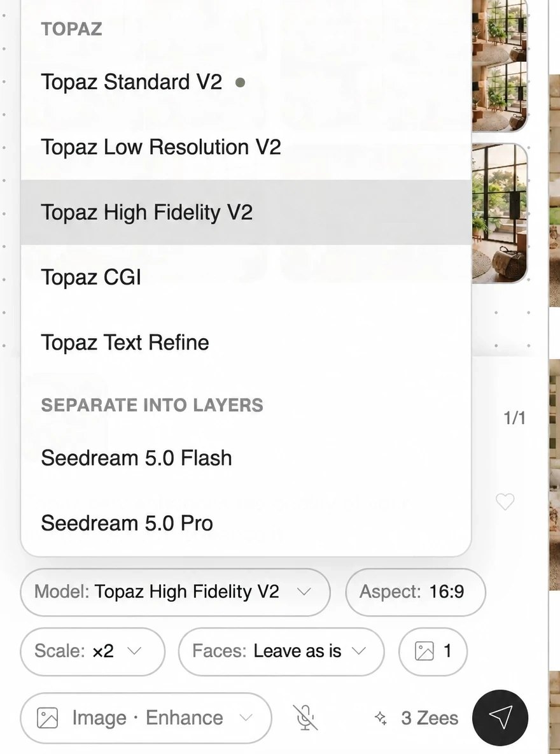Pick Topaz CGI from the list
560x754 pixels.
pyautogui.click(x=246, y=278)
